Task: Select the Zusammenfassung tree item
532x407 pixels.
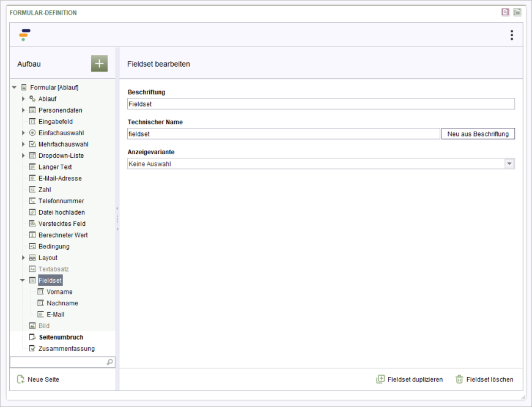Action: click(66, 348)
